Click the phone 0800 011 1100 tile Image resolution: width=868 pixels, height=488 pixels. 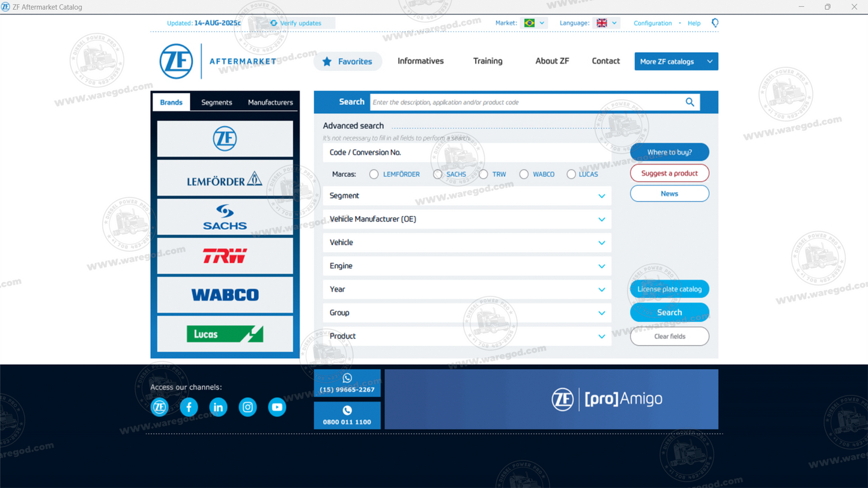(347, 415)
